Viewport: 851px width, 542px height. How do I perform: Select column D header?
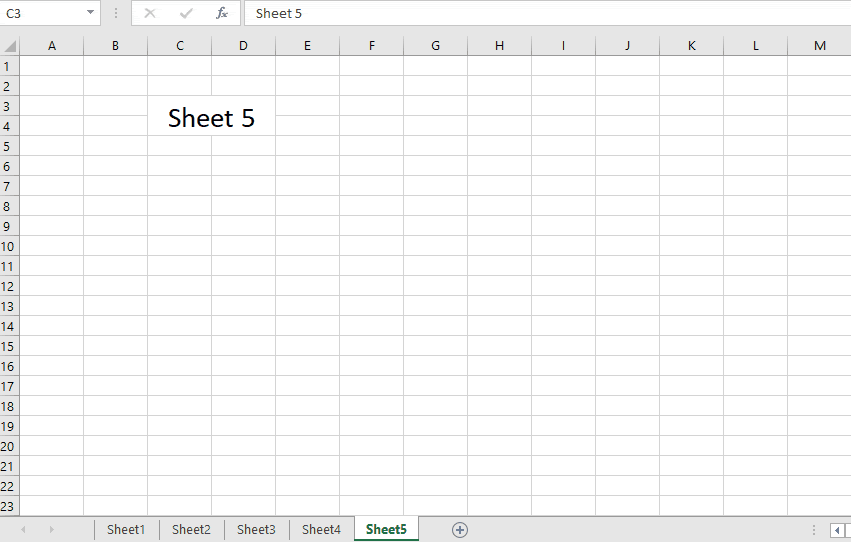coord(243,46)
